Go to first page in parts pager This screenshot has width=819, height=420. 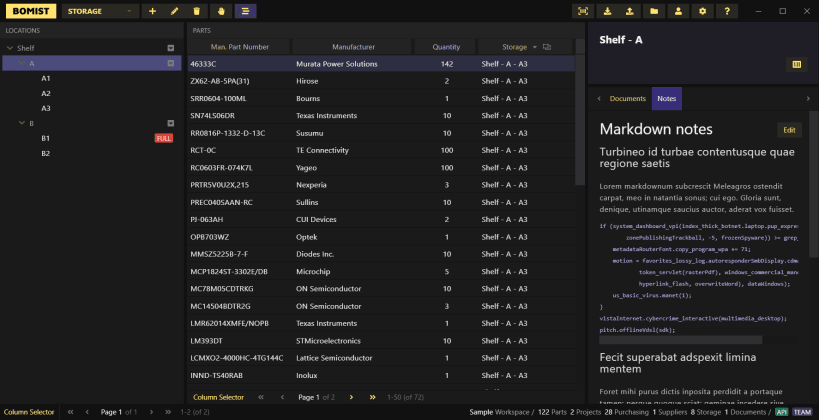point(261,398)
